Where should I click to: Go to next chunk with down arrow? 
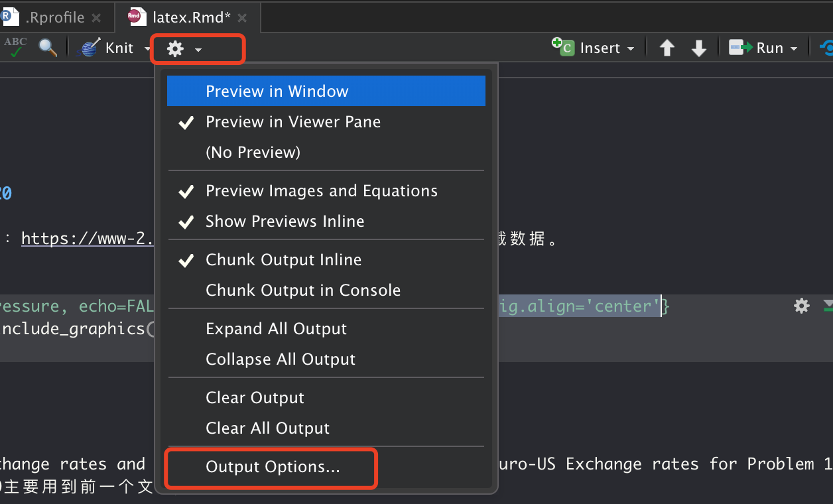pyautogui.click(x=699, y=48)
